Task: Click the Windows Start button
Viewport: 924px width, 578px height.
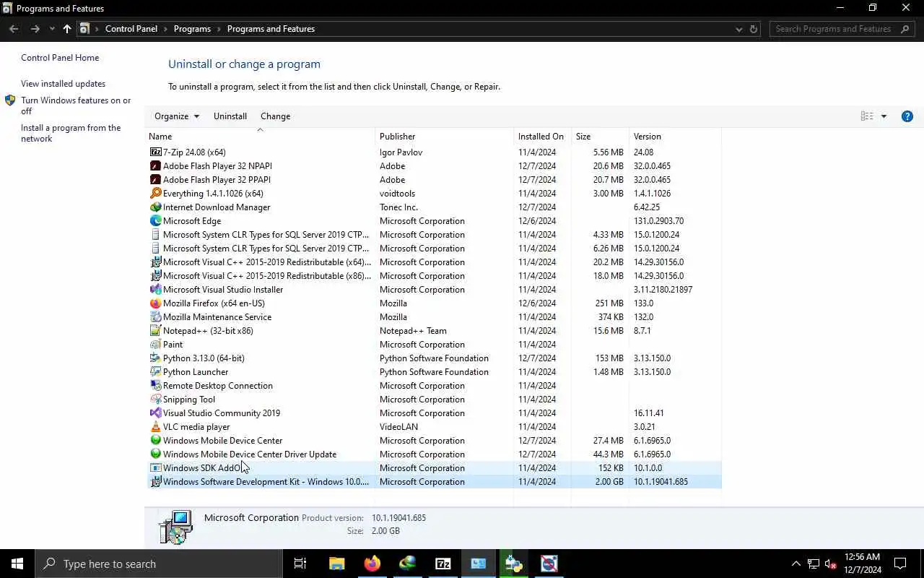Action: 17,564
